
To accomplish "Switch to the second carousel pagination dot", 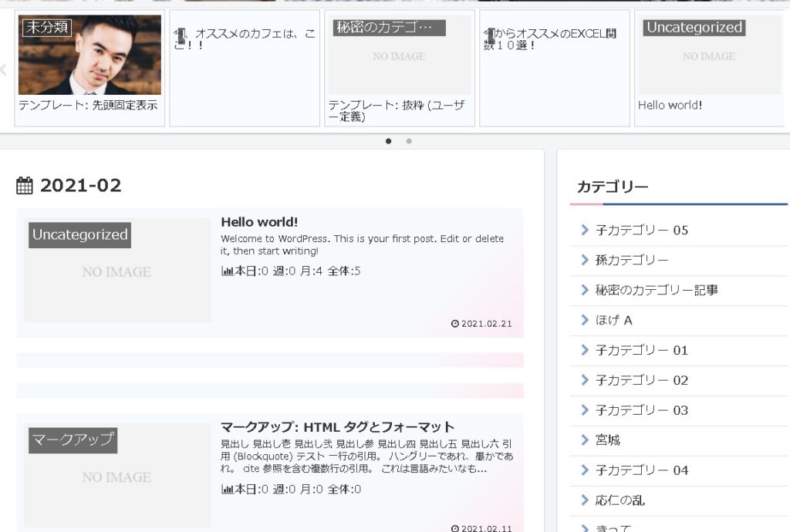I will 409,141.
